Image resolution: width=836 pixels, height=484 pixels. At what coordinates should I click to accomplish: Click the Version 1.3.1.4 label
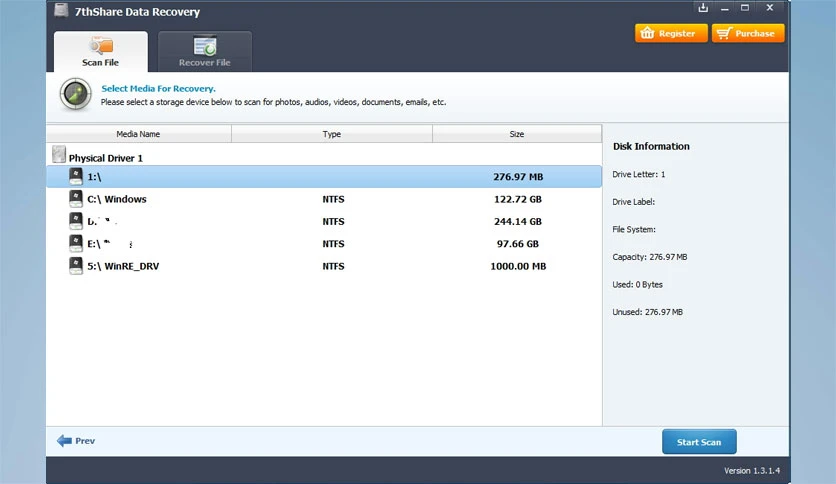(752, 471)
